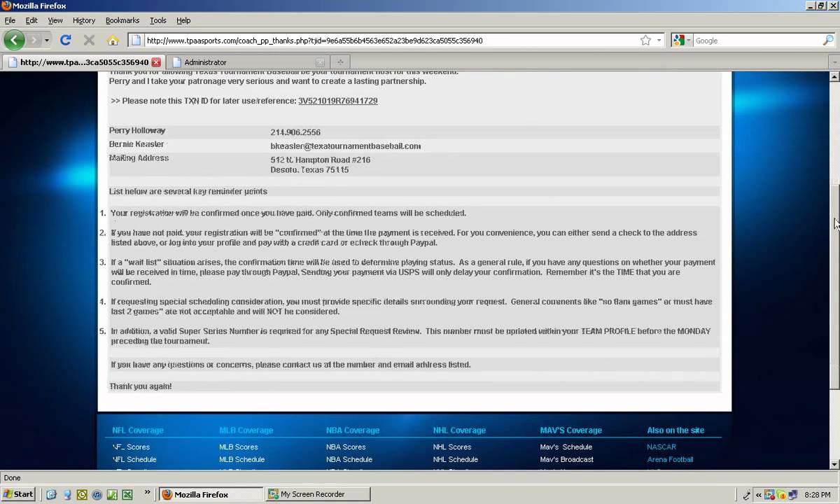The height and width of the screenshot is (504, 840).
Task: Open the Arena Football link
Action: [x=671, y=459]
